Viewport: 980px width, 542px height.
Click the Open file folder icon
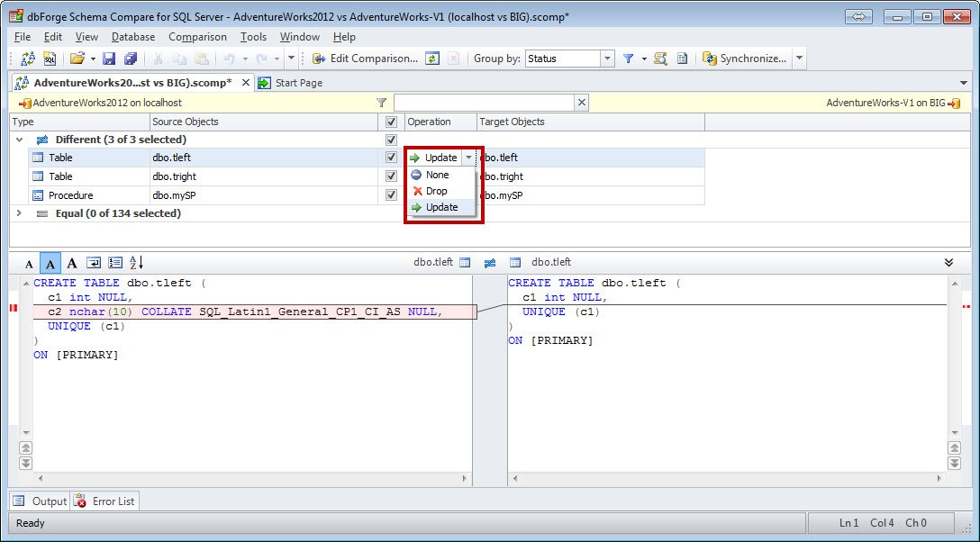click(x=77, y=59)
